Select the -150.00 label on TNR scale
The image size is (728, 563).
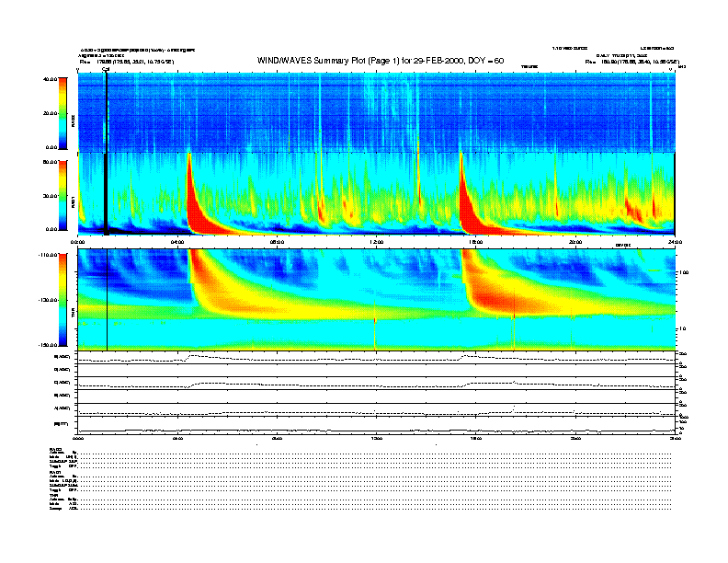point(48,345)
